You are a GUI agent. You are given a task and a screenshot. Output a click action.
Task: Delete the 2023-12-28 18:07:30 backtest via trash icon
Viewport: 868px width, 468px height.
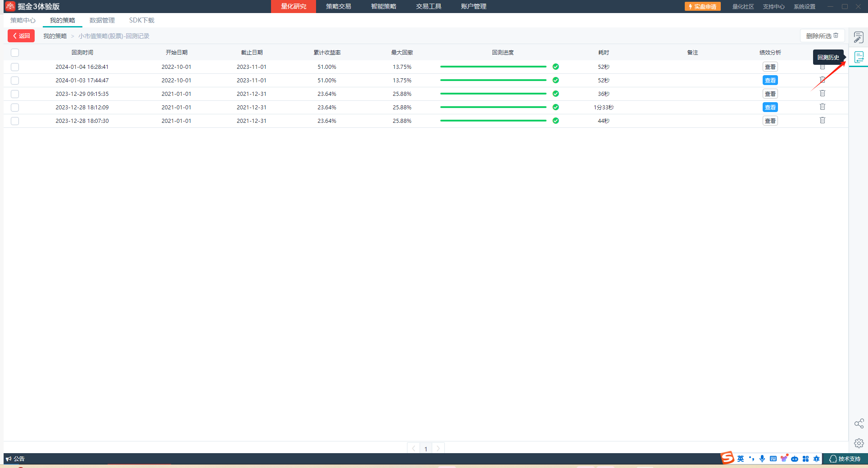click(822, 121)
